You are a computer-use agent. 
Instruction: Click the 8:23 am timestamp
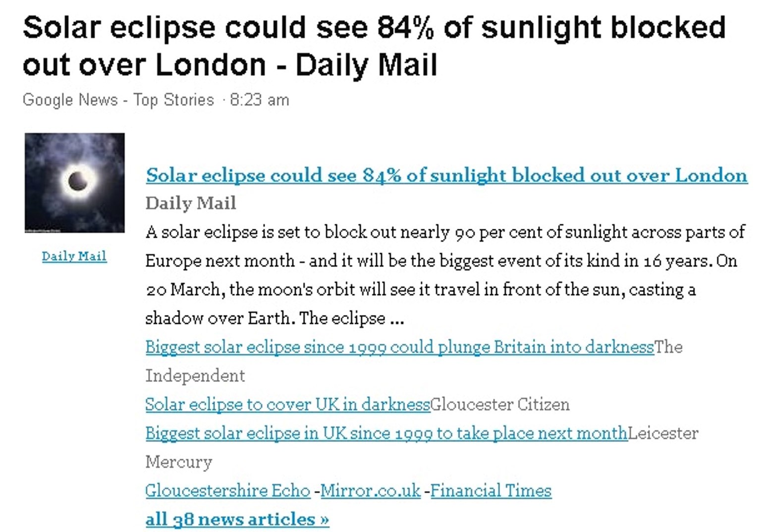[x=260, y=100]
